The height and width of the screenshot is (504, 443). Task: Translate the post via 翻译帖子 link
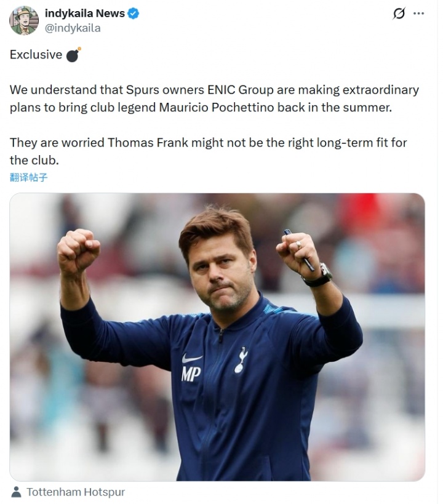tap(28, 177)
